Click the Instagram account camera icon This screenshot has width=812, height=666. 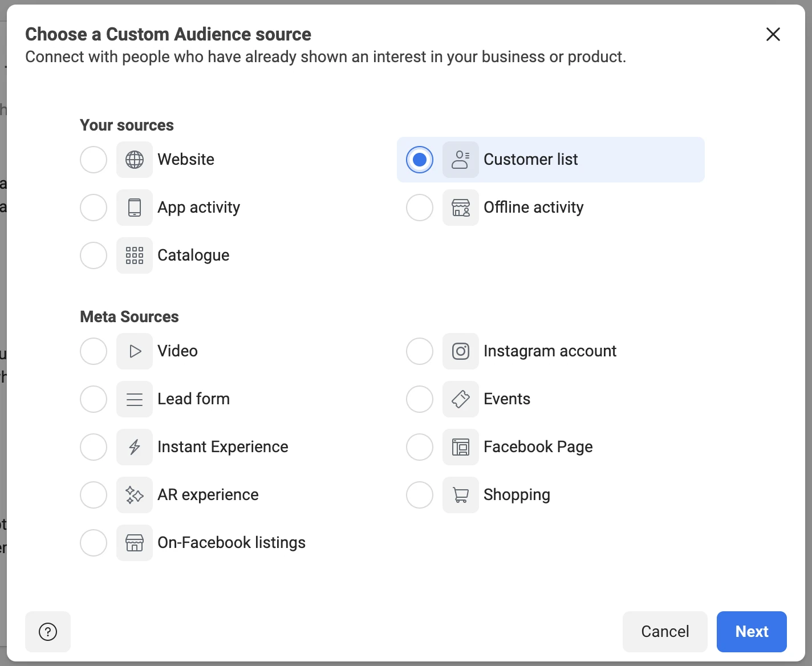(x=461, y=351)
